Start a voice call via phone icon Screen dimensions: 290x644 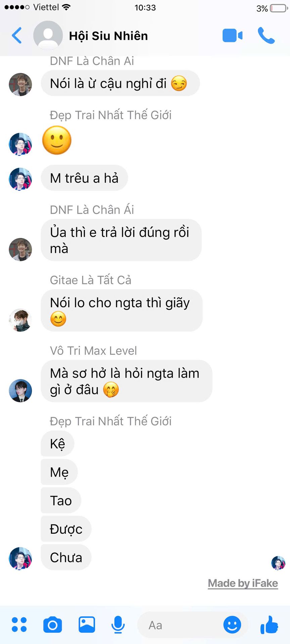(x=266, y=36)
